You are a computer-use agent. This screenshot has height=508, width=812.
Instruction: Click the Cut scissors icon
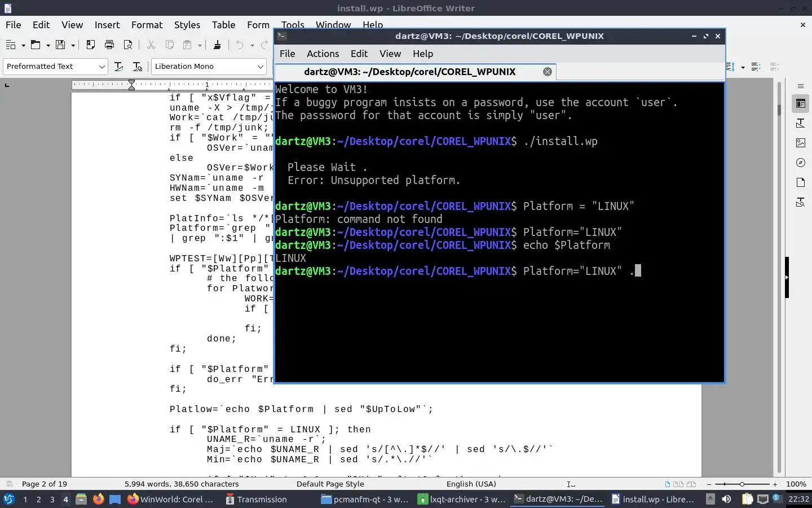[151, 45]
